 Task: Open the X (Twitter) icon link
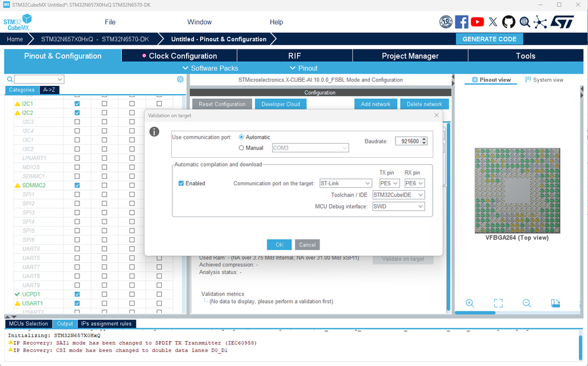point(493,22)
